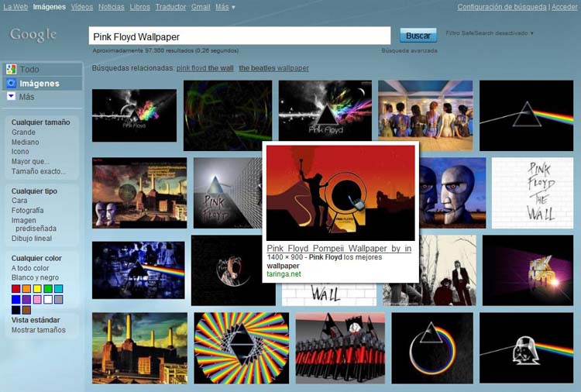Select Cualquier tipo filter
Viewport: 581px width, 392px height.
coord(34,191)
